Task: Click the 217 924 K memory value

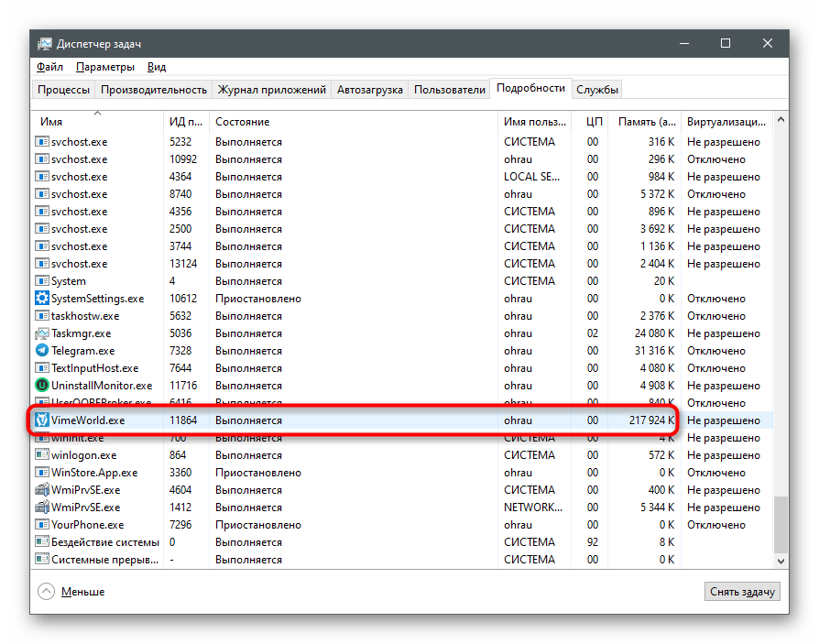Action: click(x=651, y=420)
